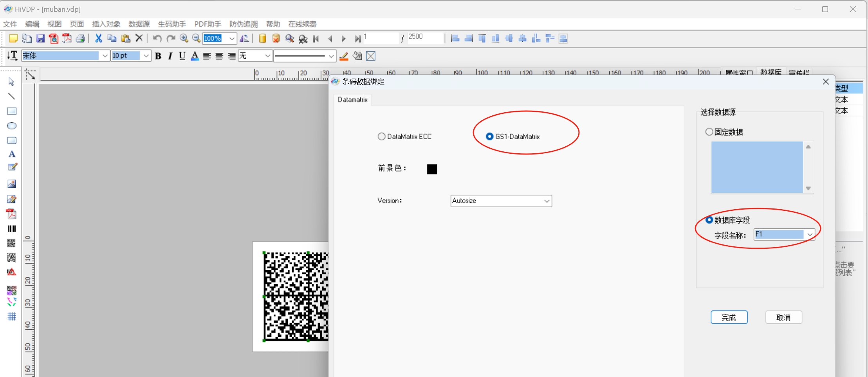Open the font color 'A' picker
Screen dimensions: 868x377
coord(195,56)
